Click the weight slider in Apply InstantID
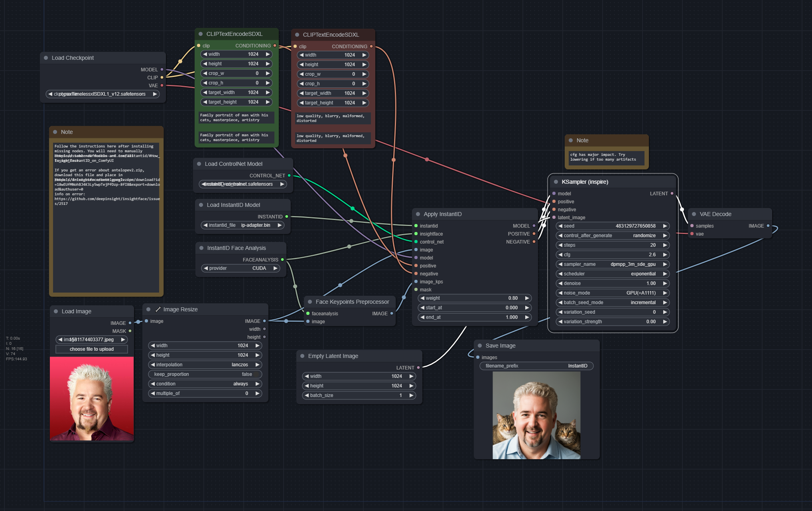 [x=474, y=298]
